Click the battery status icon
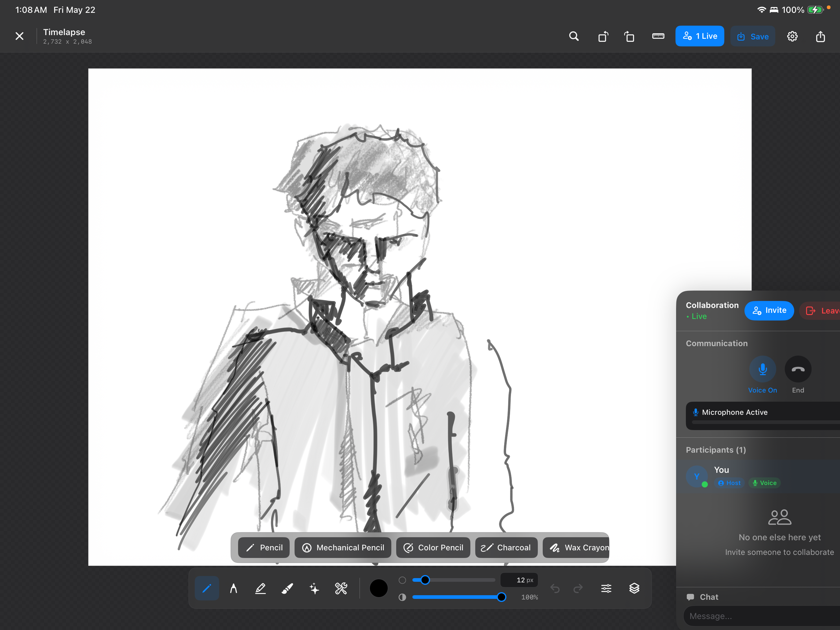This screenshot has width=840, height=630. [x=815, y=10]
